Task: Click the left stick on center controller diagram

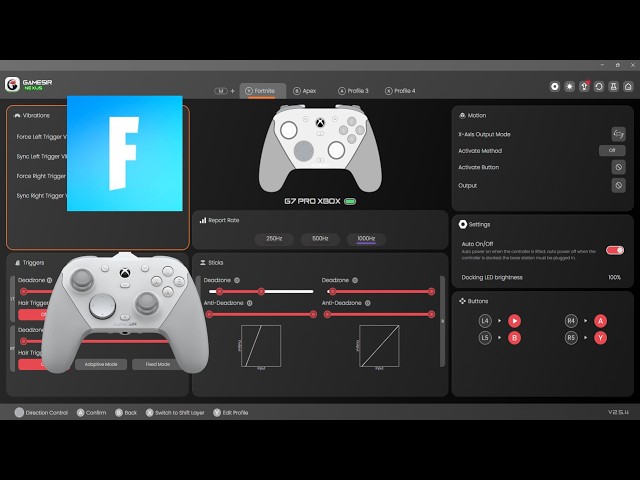Action: tap(289, 130)
